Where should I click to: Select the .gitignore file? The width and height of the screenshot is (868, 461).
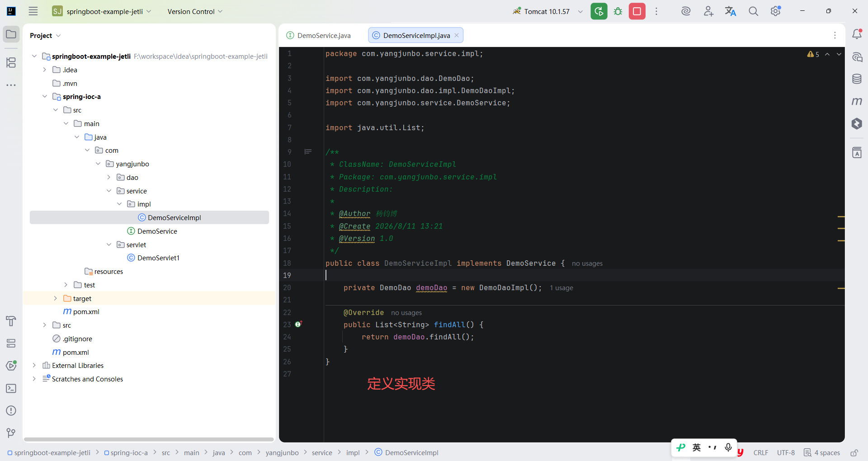click(77, 339)
